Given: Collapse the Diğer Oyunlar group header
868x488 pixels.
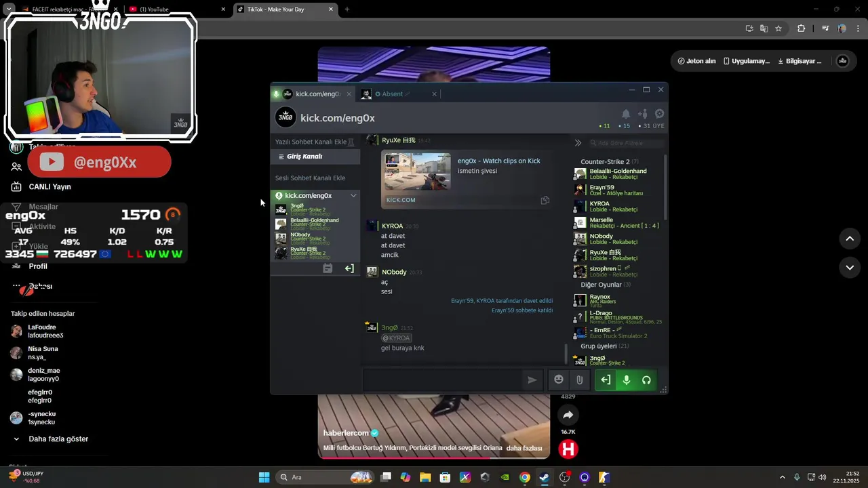Looking at the screenshot, I should click(606, 285).
